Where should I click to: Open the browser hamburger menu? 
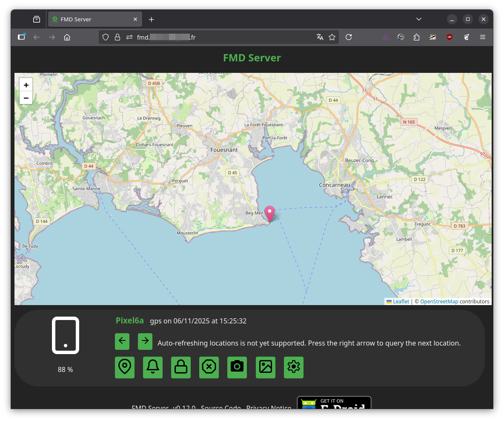coord(483,37)
